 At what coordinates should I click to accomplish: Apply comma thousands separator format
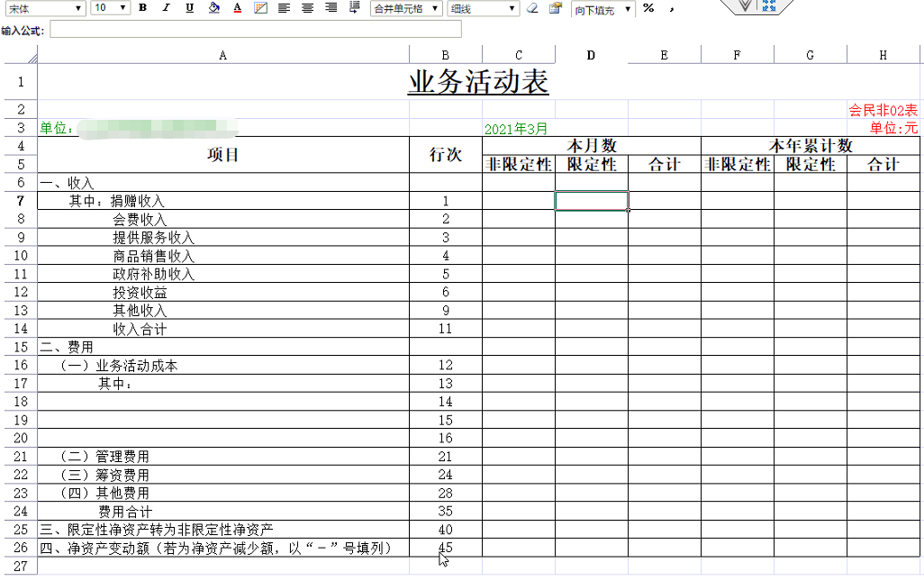pos(672,8)
